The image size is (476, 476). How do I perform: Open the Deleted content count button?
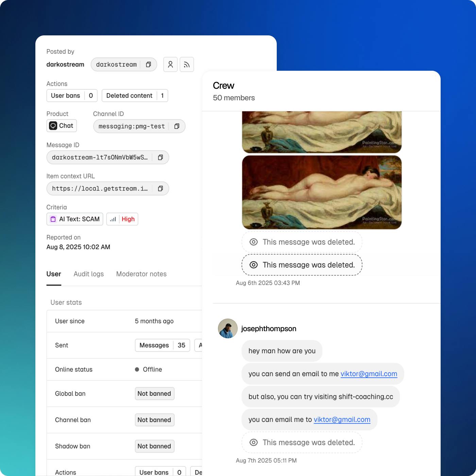coord(135,96)
